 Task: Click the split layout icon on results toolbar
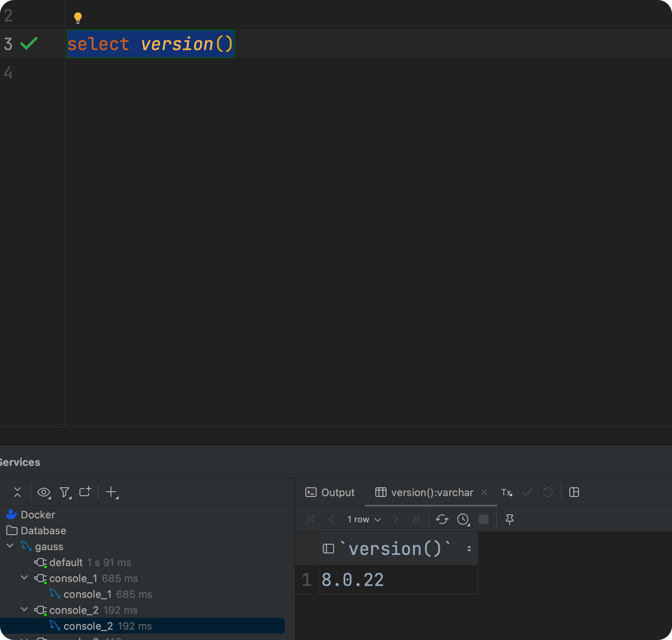pos(574,493)
